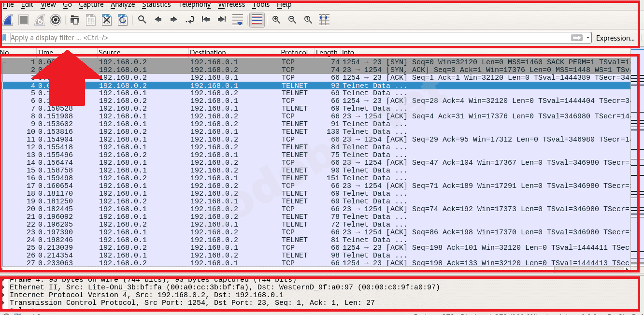Sort packets by Protocol column header
The image size is (644, 315).
coord(294,52)
